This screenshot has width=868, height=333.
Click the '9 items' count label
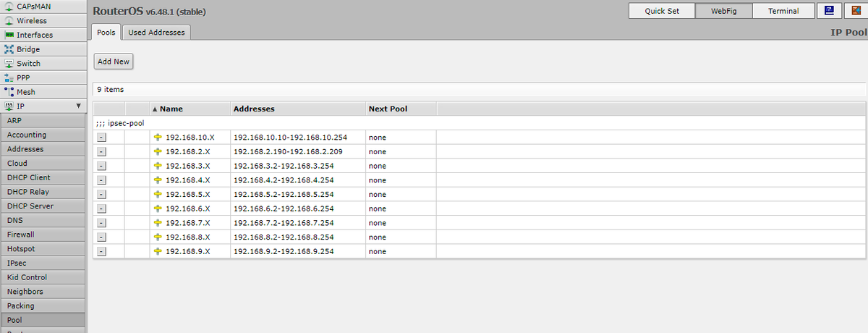point(111,90)
